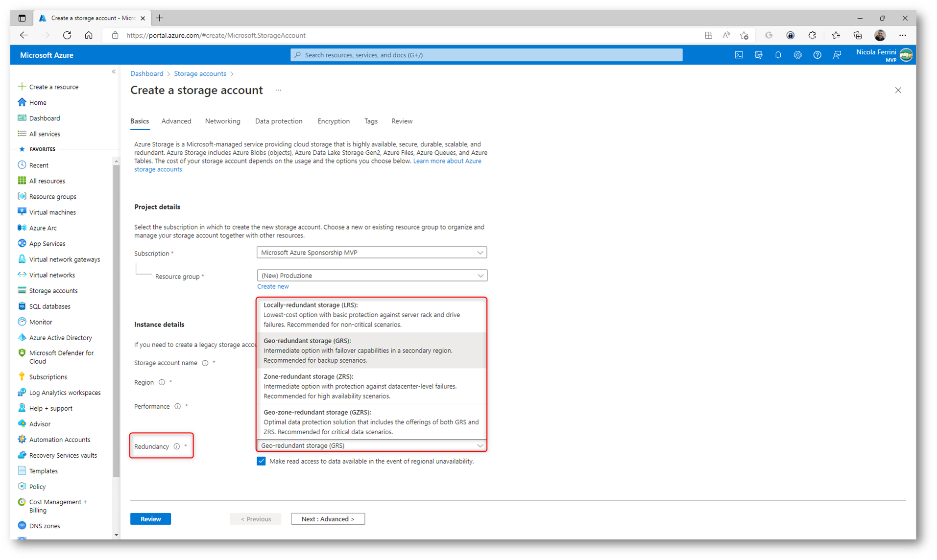Open new browser tab with plus
Screen dimensions: 937x560
[160, 18]
